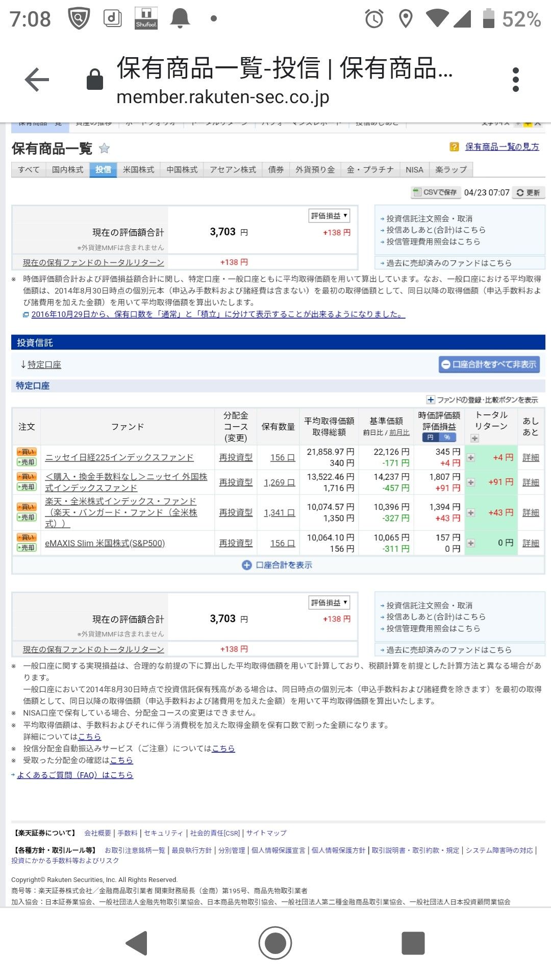The image size is (551, 980).
Task: Open eMAXIS Slim 米国株式(S&P500) fund link
Action: pos(105,543)
